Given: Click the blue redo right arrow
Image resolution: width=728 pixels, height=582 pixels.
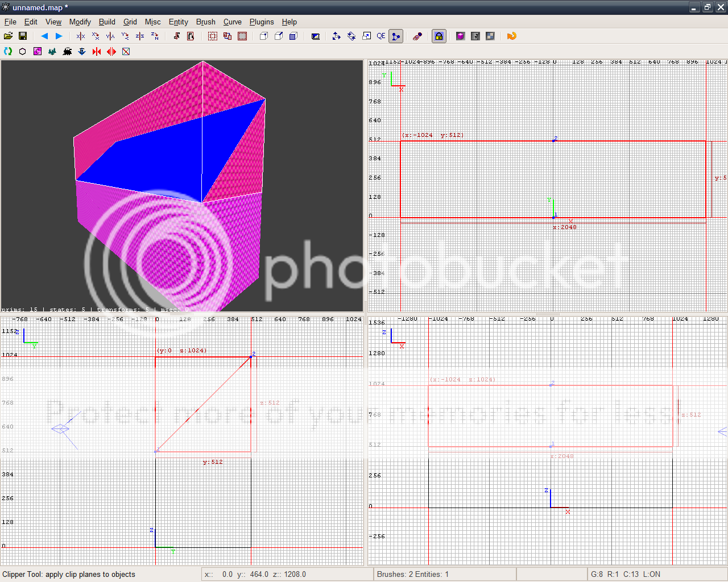Looking at the screenshot, I should click(59, 36).
